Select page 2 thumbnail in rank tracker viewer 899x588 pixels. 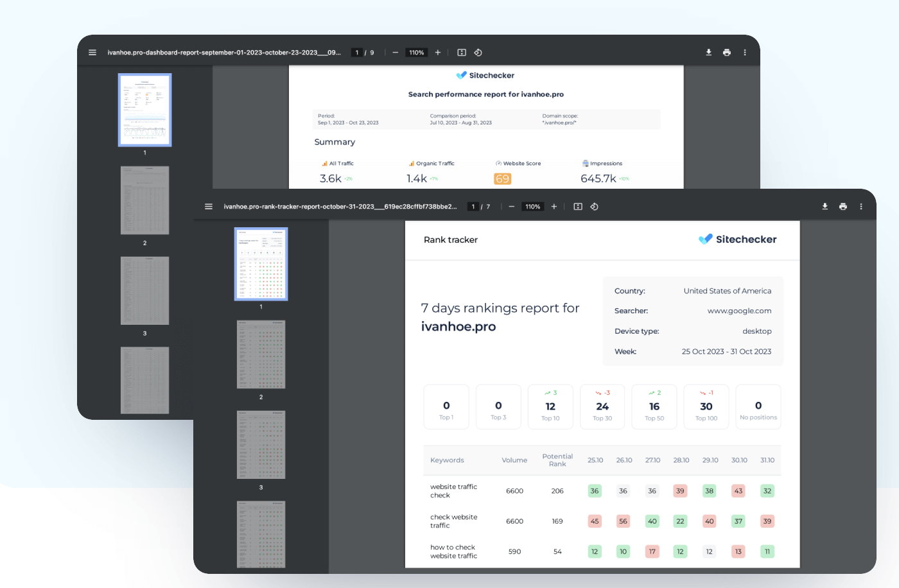[261, 354]
